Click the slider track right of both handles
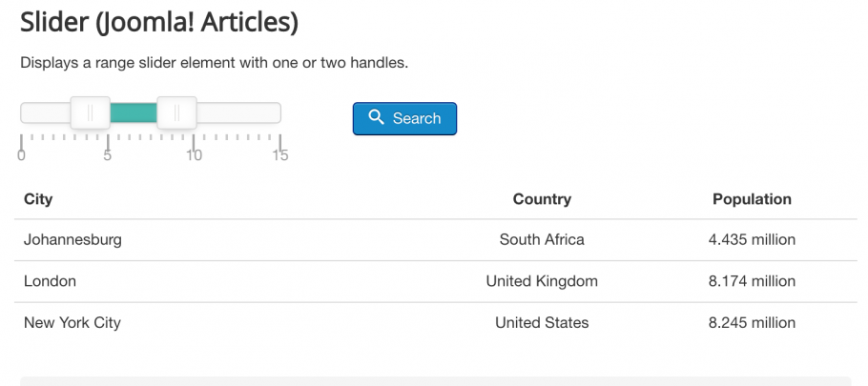The image size is (868, 386). [x=238, y=112]
